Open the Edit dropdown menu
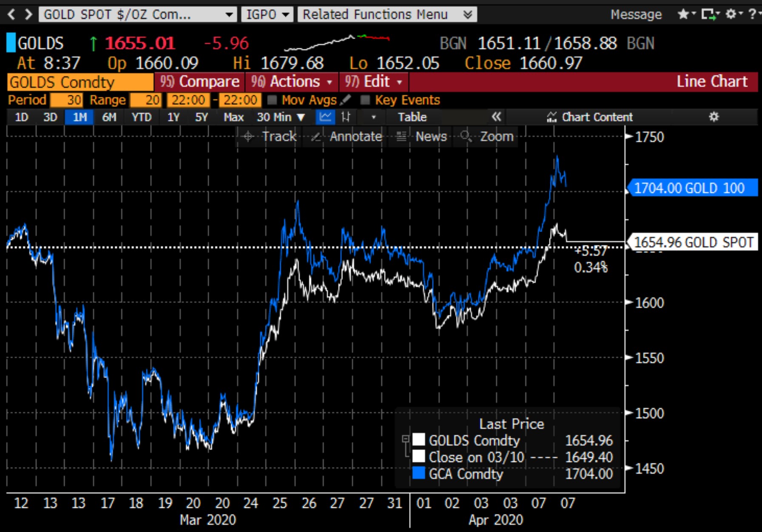762x532 pixels. pos(374,82)
